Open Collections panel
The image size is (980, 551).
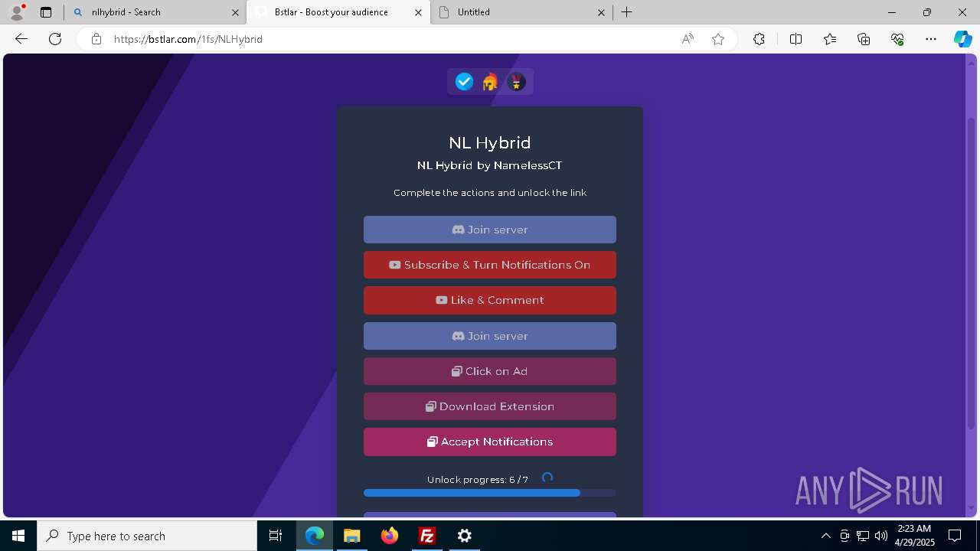(864, 39)
